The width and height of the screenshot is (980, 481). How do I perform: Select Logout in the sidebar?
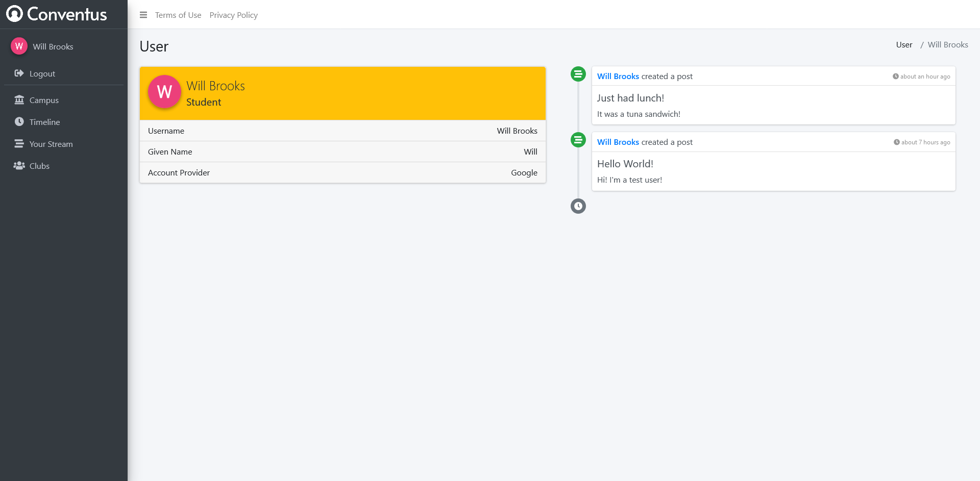[x=42, y=73]
